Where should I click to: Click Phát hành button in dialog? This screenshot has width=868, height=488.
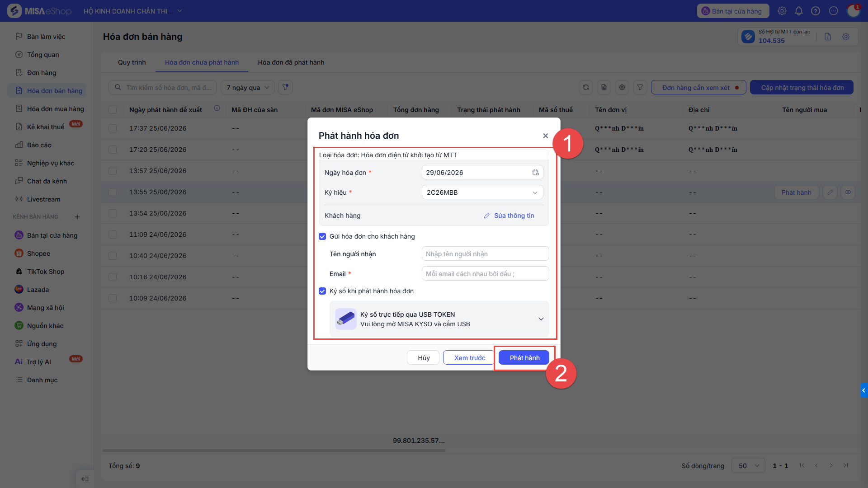click(x=524, y=357)
